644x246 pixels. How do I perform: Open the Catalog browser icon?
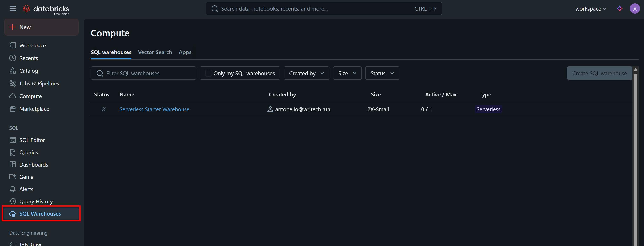13,71
